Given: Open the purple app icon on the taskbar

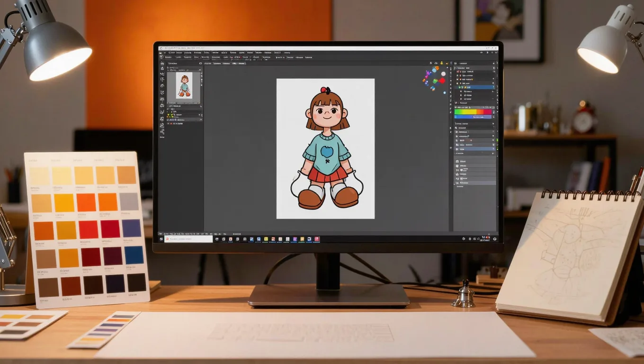Looking at the screenshot, I should (295, 239).
